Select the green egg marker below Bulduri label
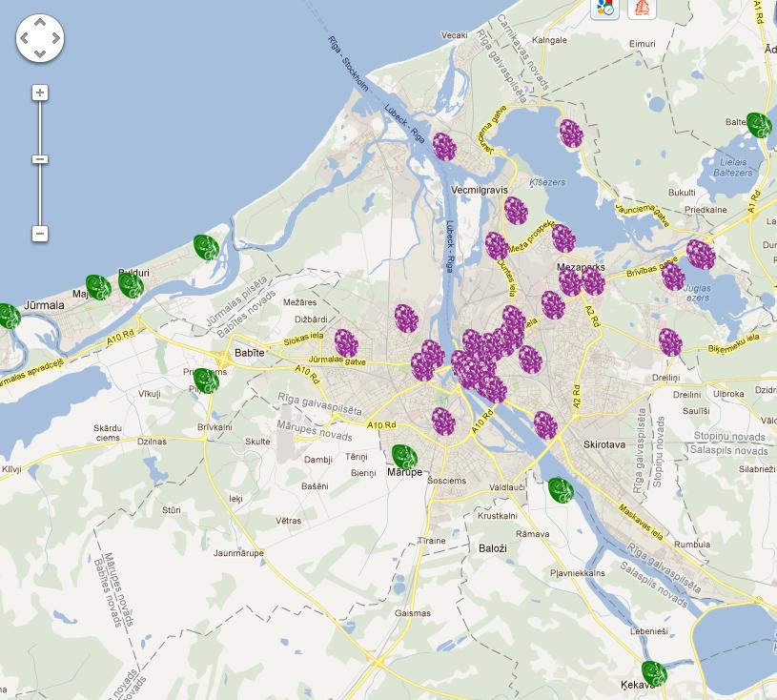This screenshot has width=777, height=700. pos(132,285)
